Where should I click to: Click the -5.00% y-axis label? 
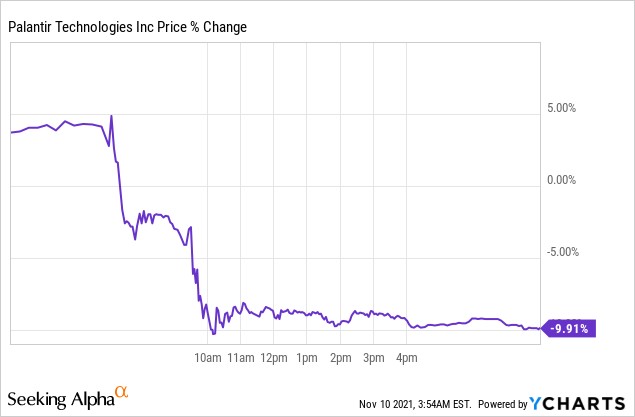[563, 252]
